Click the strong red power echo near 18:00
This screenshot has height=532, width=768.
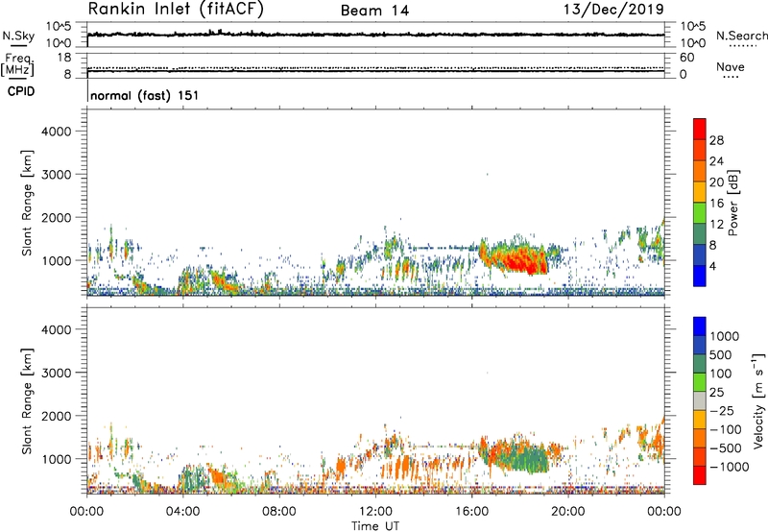pyautogui.click(x=520, y=258)
